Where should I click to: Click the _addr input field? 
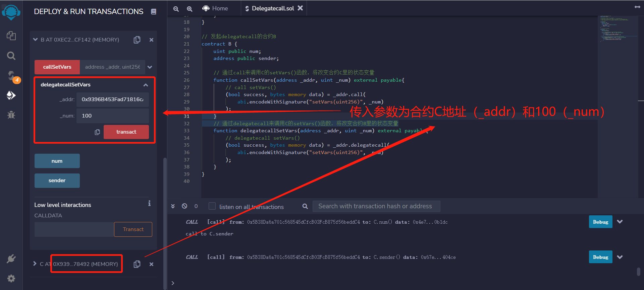click(x=112, y=99)
